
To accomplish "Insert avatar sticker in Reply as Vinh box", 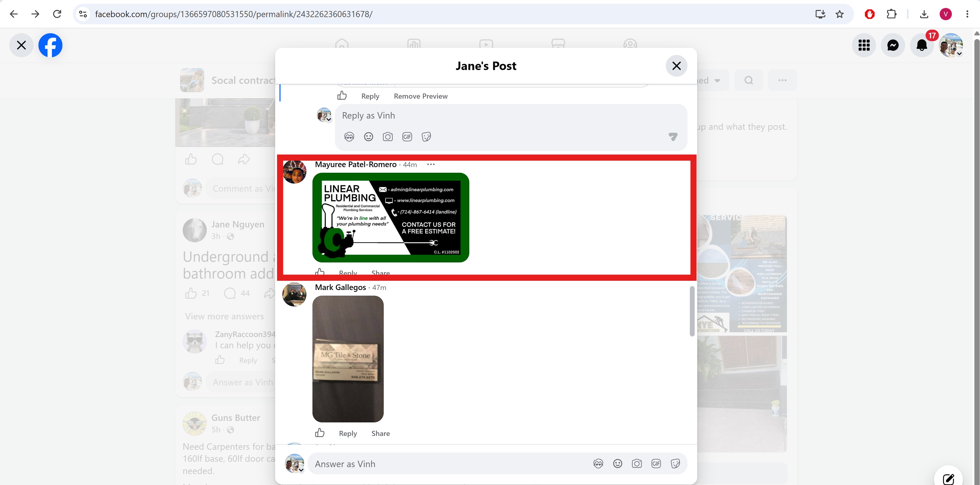I will click(x=349, y=137).
